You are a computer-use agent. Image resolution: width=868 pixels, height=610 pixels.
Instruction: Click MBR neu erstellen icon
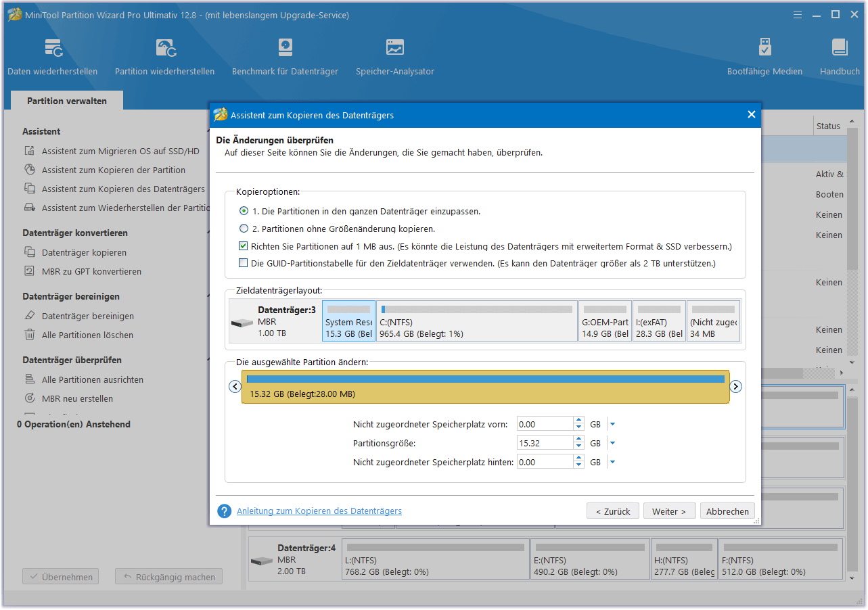tap(29, 399)
